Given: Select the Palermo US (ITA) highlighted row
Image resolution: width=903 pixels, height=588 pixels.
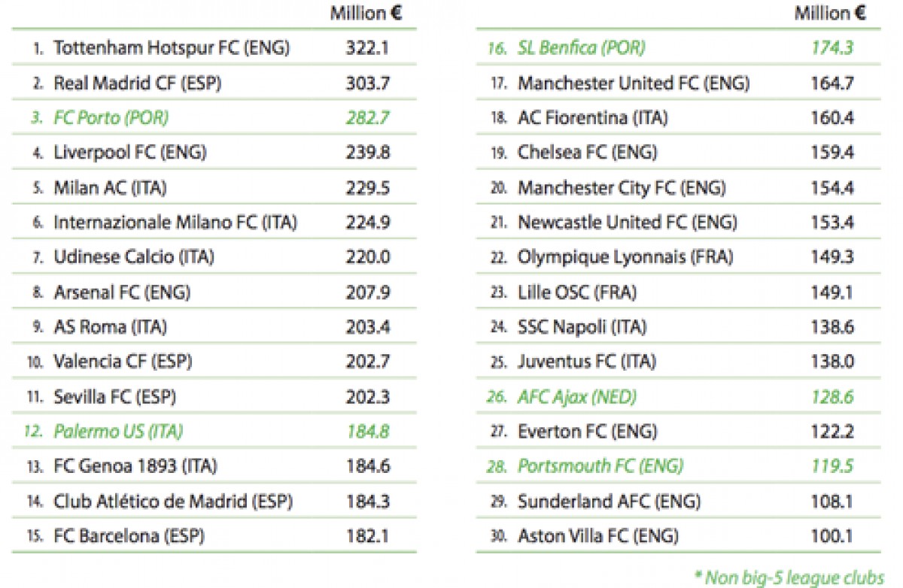Looking at the screenshot, I should (118, 432).
